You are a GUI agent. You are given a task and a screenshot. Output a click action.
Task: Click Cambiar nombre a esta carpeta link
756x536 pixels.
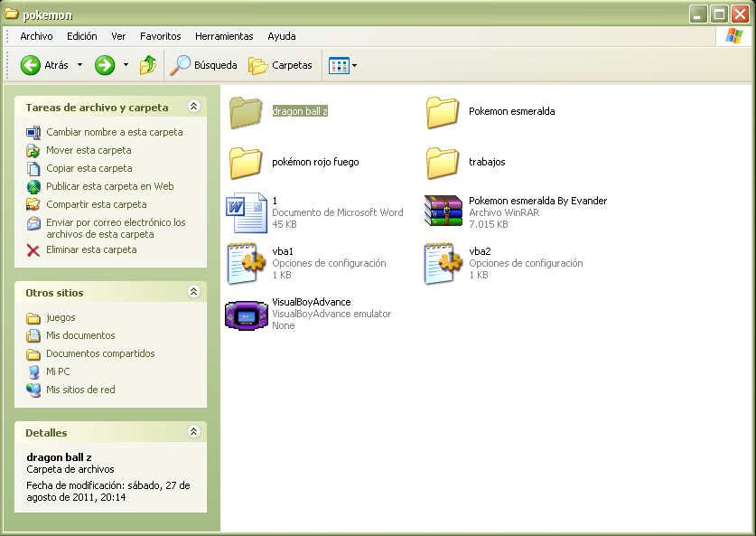[115, 132]
